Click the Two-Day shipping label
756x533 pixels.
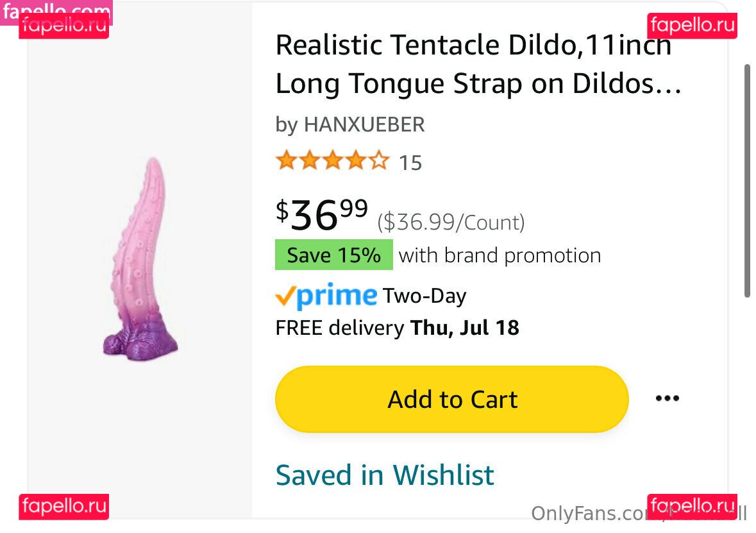[424, 296]
